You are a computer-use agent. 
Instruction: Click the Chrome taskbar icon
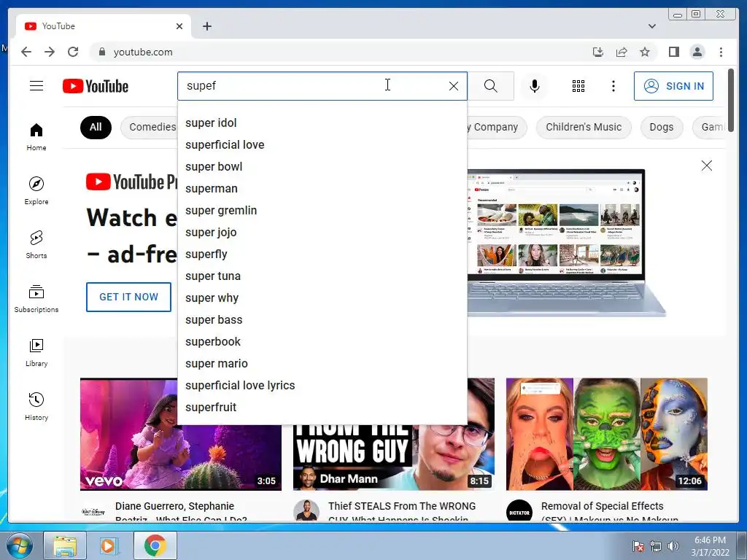coord(155,545)
